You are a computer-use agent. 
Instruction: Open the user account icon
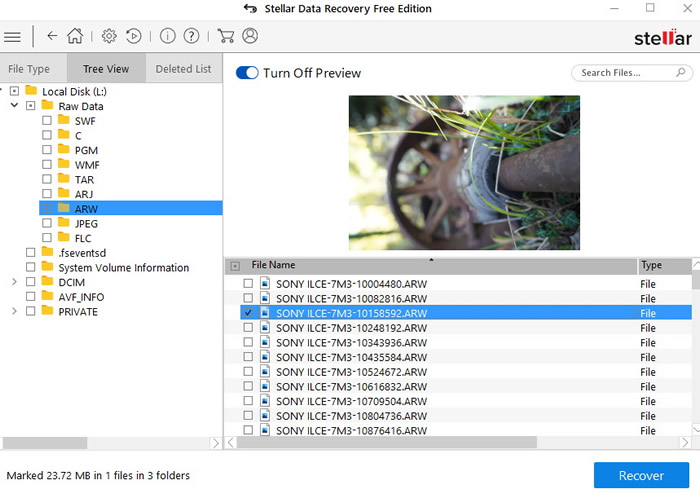[x=250, y=37]
